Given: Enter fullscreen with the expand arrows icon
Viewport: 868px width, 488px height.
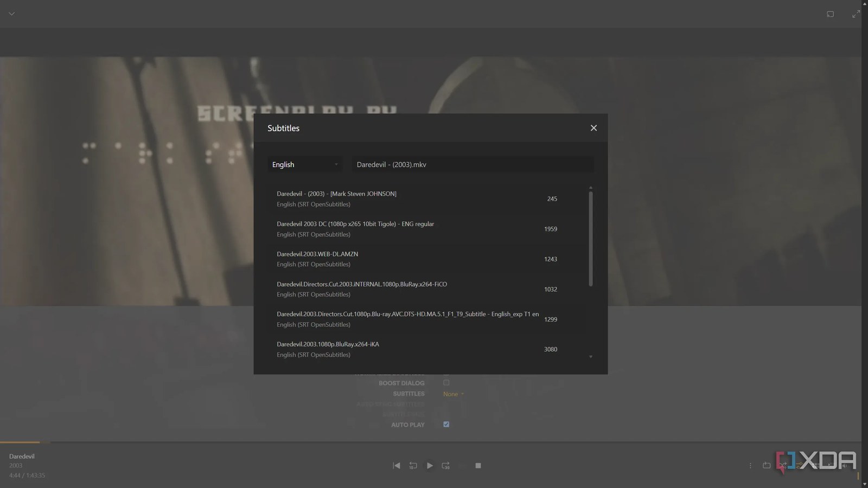Looking at the screenshot, I should tap(856, 14).
